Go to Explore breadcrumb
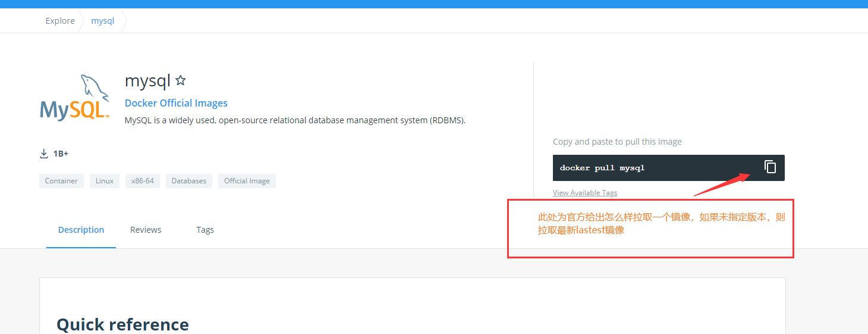 60,21
